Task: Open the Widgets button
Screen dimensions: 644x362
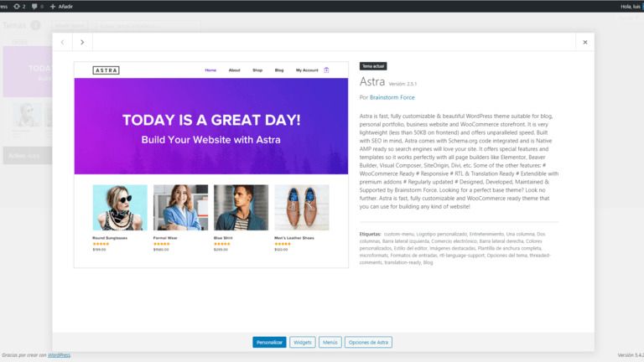Action: click(302, 342)
